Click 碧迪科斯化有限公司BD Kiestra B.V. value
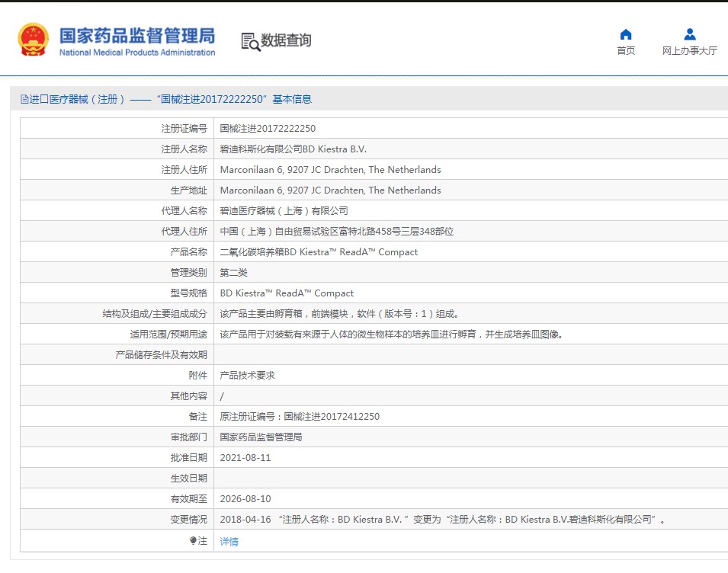Image resolution: width=728 pixels, height=573 pixels. 293,149
